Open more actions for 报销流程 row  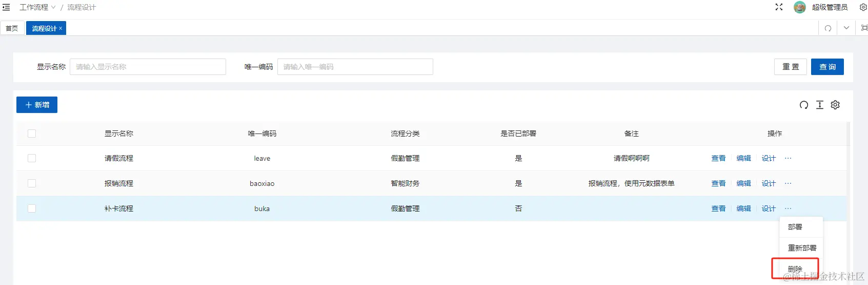coord(788,183)
